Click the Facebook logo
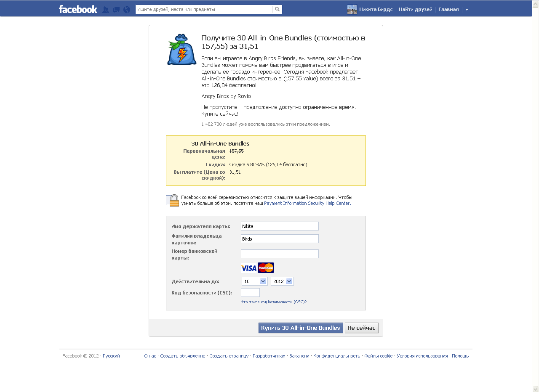The width and height of the screenshot is (539, 392). coord(78,9)
